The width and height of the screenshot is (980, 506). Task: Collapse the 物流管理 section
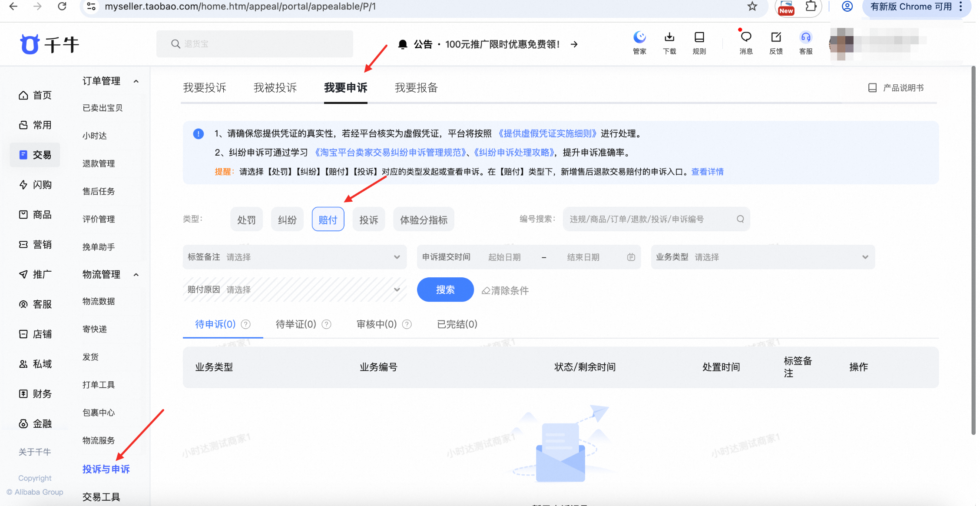click(x=136, y=275)
